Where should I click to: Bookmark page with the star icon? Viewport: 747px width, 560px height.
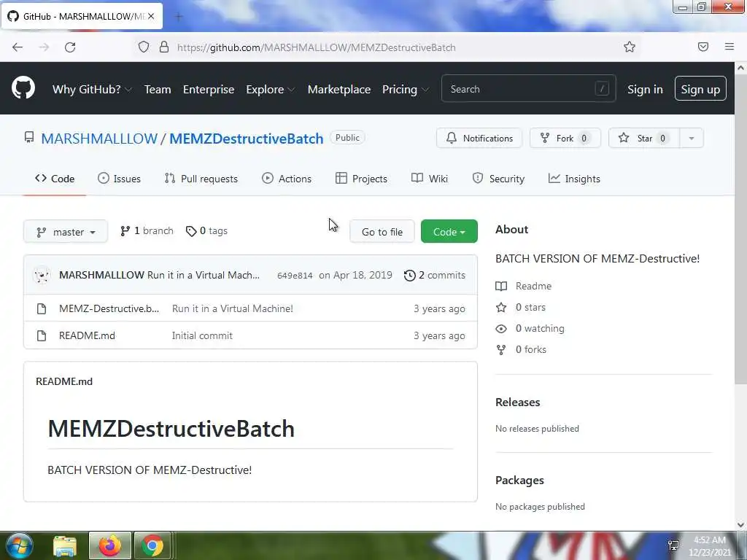pos(630,47)
